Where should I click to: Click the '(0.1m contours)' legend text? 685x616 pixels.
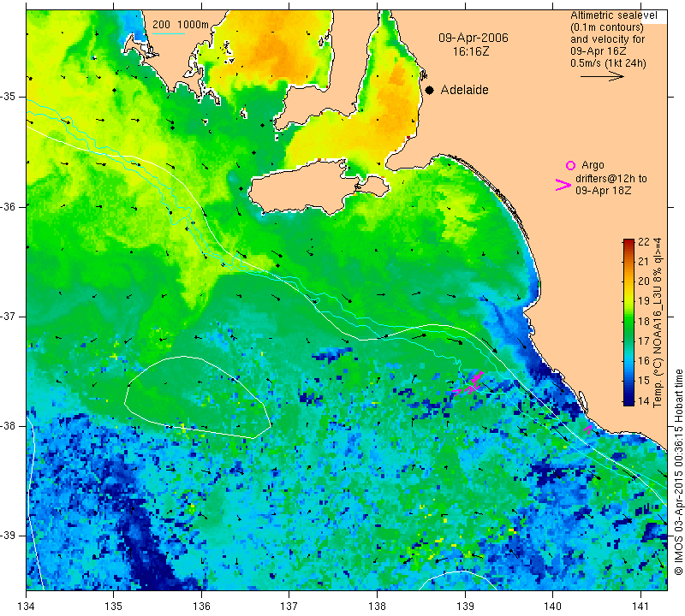[607, 27]
